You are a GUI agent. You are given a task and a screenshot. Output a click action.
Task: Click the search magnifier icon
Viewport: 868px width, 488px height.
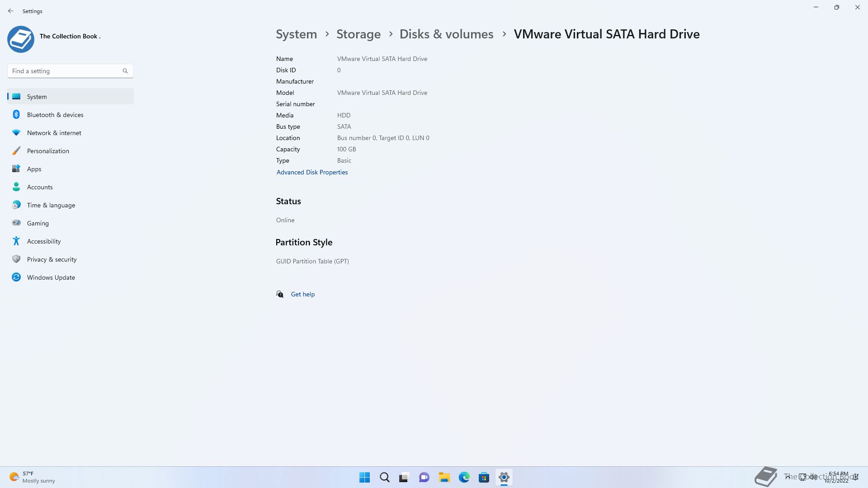(x=125, y=71)
